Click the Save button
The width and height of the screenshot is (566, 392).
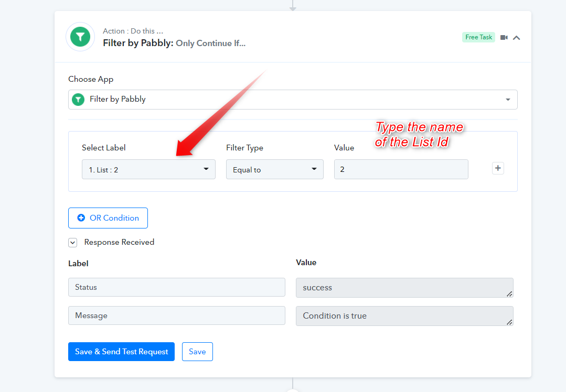[x=197, y=352]
